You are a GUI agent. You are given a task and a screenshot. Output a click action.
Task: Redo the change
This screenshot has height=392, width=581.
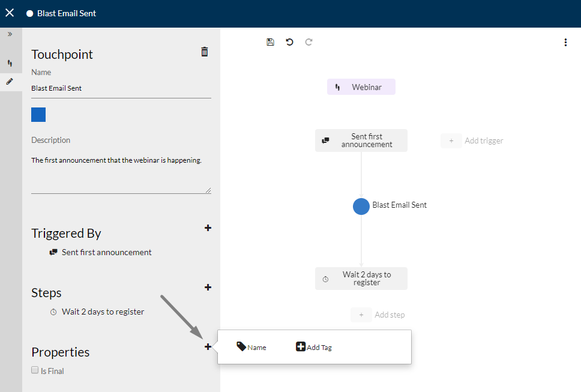pyautogui.click(x=309, y=42)
